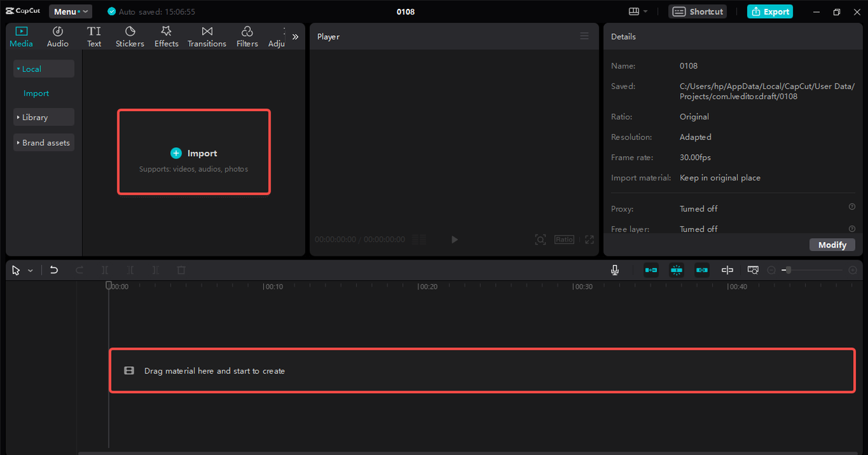Open the Transitions tab
Viewport: 868px width, 455px height.
207,37
